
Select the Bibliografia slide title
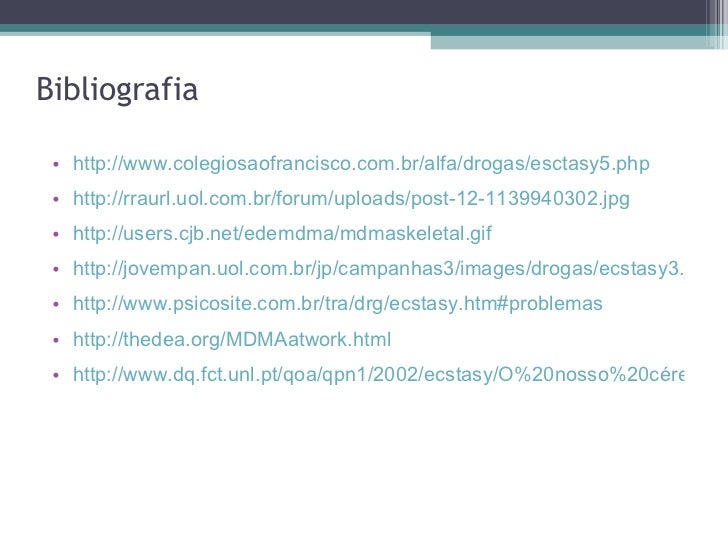pyautogui.click(x=117, y=89)
